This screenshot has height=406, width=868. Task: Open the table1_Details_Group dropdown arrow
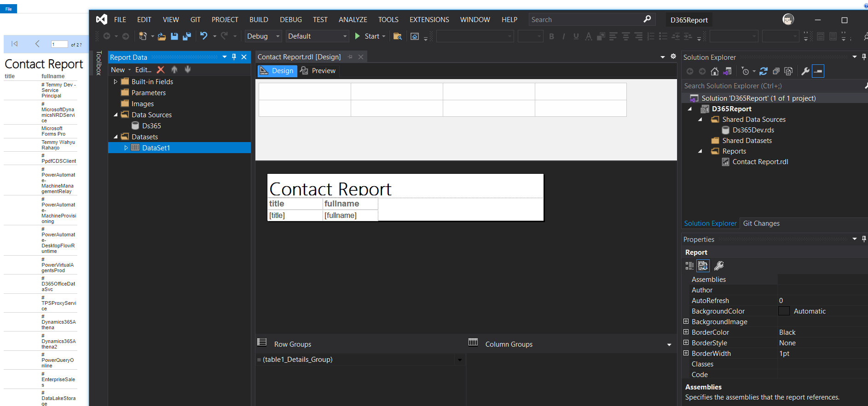point(460,360)
